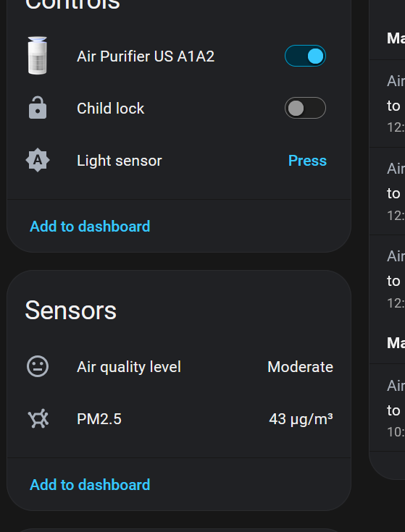Add Sensors card to dashboard
This screenshot has height=532, width=405.
[x=90, y=484]
